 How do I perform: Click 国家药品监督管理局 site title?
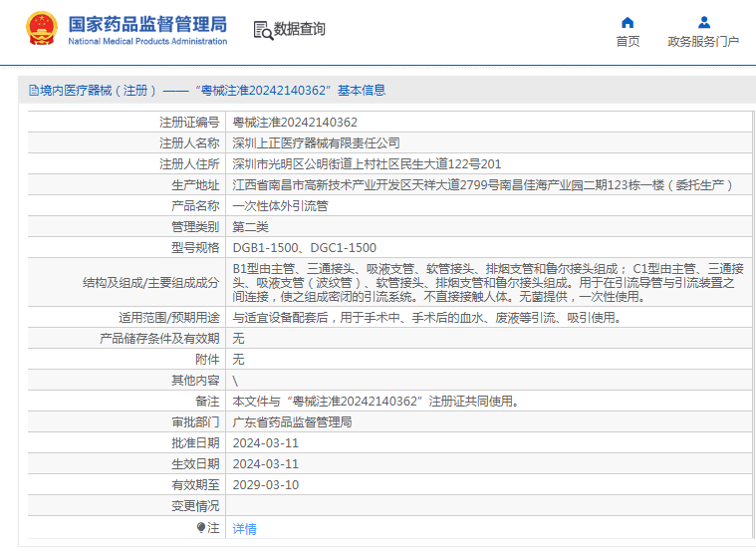[147, 24]
